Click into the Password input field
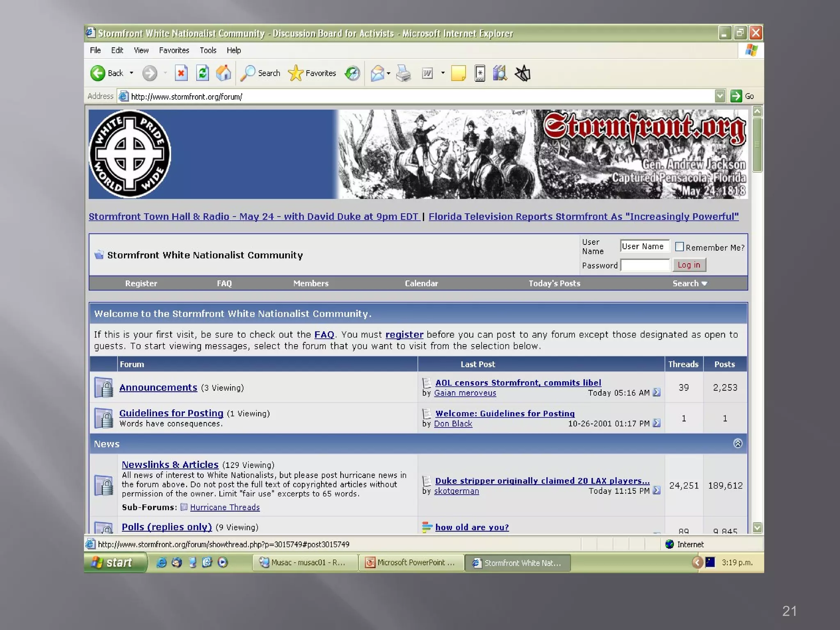Screen dimensions: 840x630 (645, 265)
